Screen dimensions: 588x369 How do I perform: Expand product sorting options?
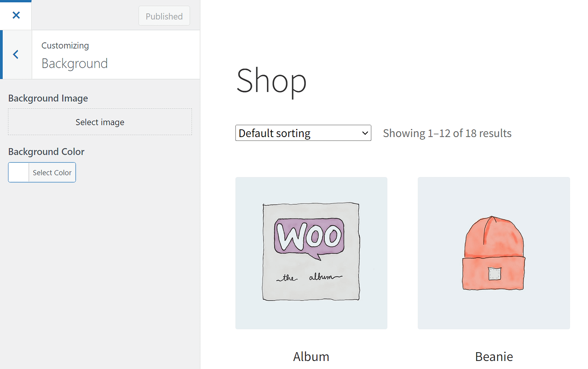[x=303, y=133]
